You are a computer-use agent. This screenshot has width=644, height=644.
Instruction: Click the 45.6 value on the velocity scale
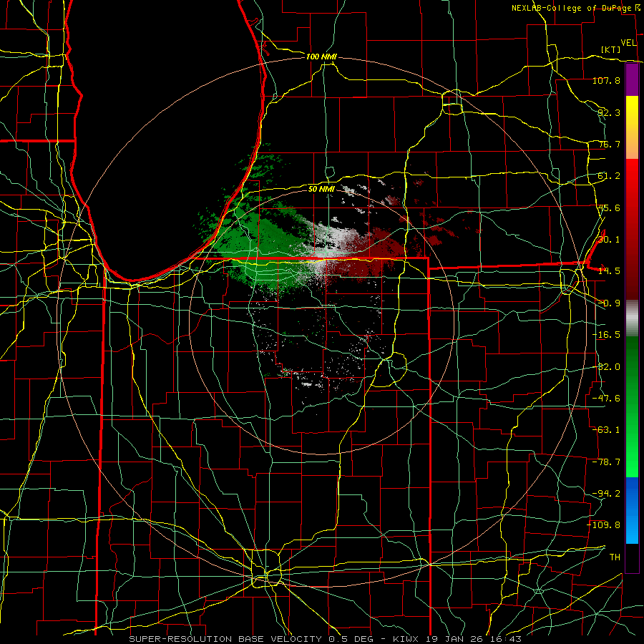click(609, 208)
